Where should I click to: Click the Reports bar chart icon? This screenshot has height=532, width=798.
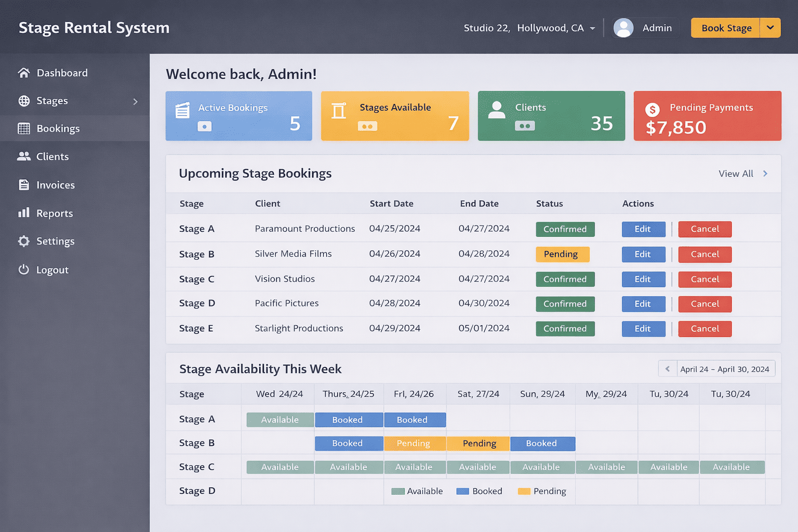(24, 213)
